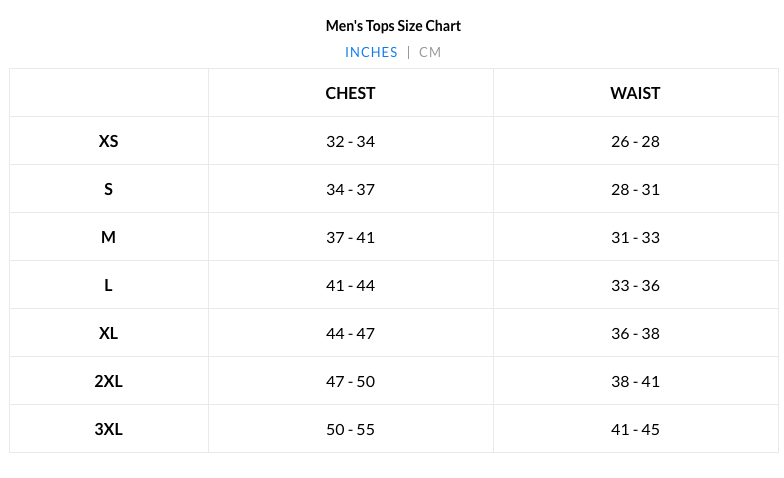Click the 38 - 41 waist value
The image size is (784, 478).
[x=635, y=381]
